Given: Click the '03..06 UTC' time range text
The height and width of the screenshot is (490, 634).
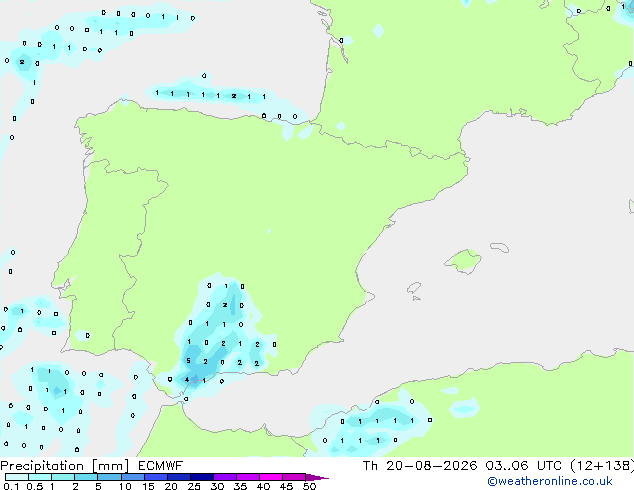Looking at the screenshot, I should 523,466.
